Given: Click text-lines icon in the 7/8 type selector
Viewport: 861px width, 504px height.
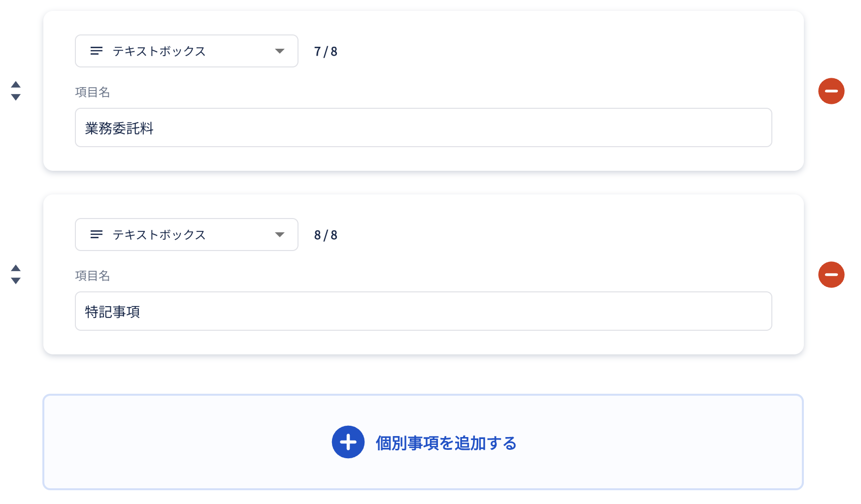Looking at the screenshot, I should pyautogui.click(x=97, y=51).
